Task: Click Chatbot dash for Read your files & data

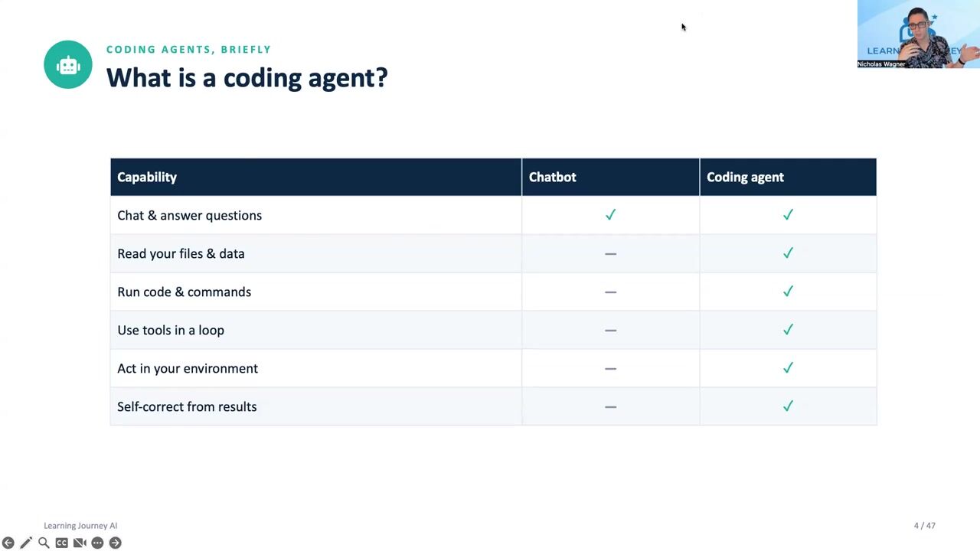Action: coord(610,253)
